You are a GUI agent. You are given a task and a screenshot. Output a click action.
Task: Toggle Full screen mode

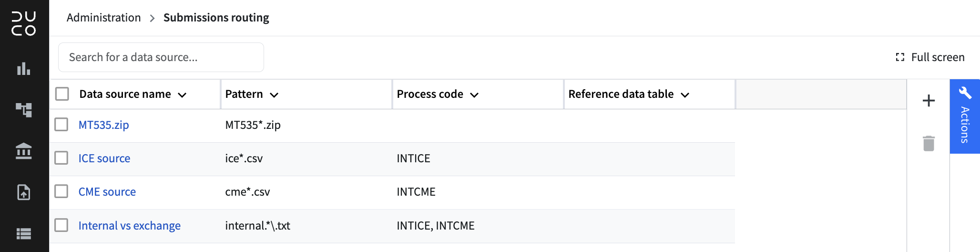(930, 57)
